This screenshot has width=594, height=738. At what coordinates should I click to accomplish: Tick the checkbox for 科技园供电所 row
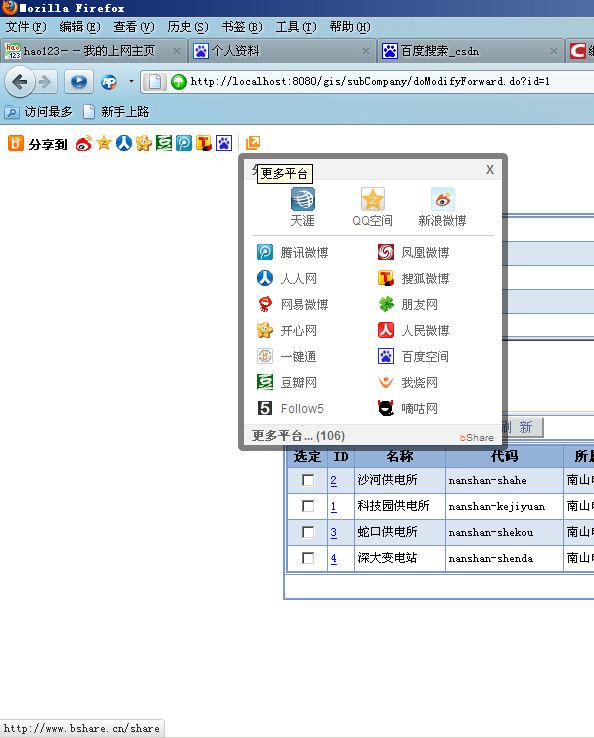pyautogui.click(x=308, y=506)
